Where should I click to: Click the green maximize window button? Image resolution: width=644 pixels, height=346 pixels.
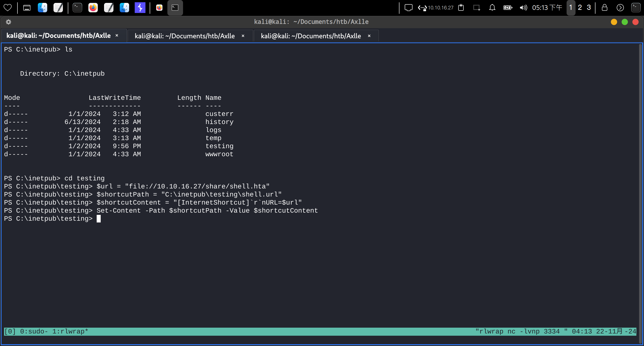625,22
